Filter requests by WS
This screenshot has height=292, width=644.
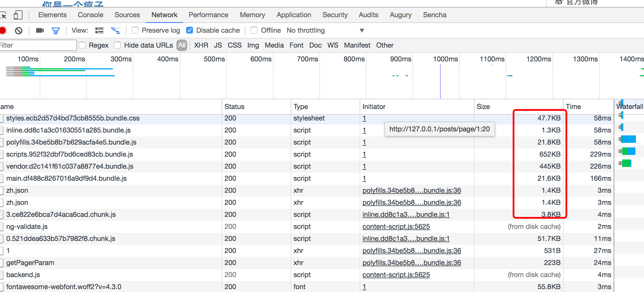pyautogui.click(x=333, y=45)
